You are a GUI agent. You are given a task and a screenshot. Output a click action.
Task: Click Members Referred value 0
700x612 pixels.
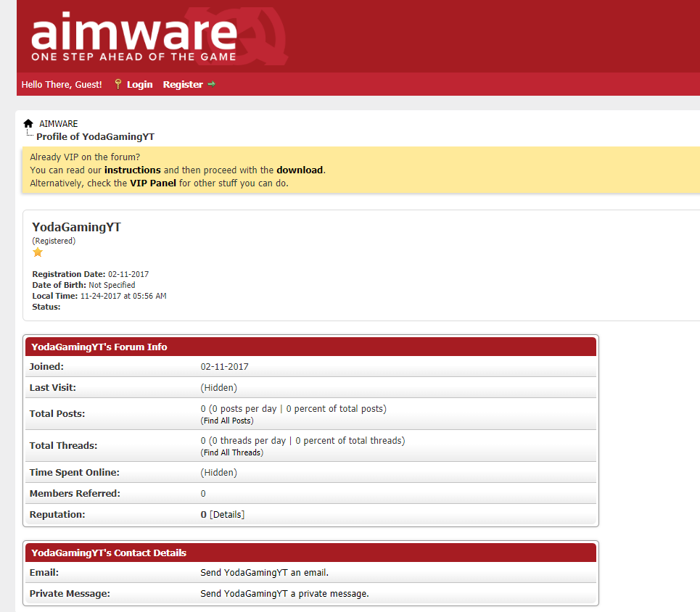[203, 494]
